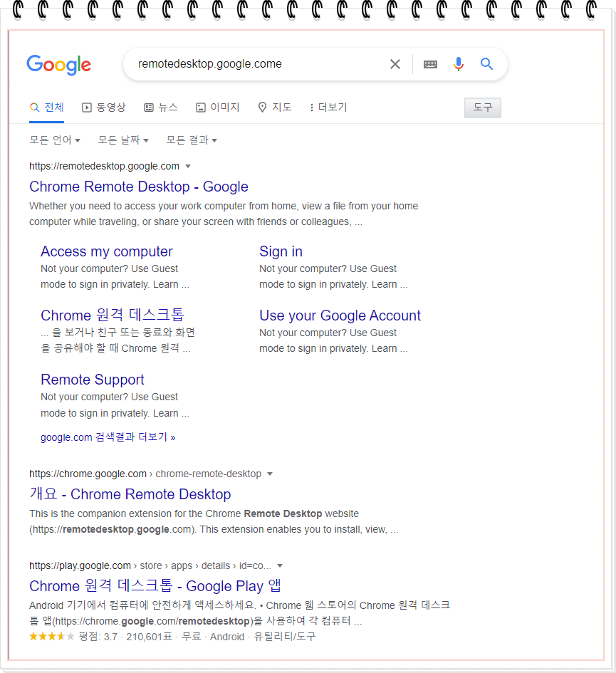Select the 전체 tab
Viewport: 616px width, 673px height.
point(47,108)
